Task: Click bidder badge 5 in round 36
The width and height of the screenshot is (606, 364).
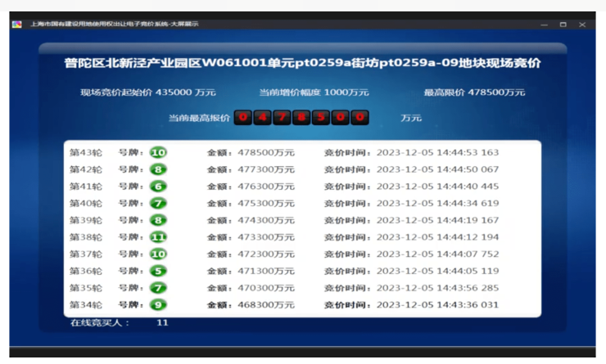Action: pos(158,272)
